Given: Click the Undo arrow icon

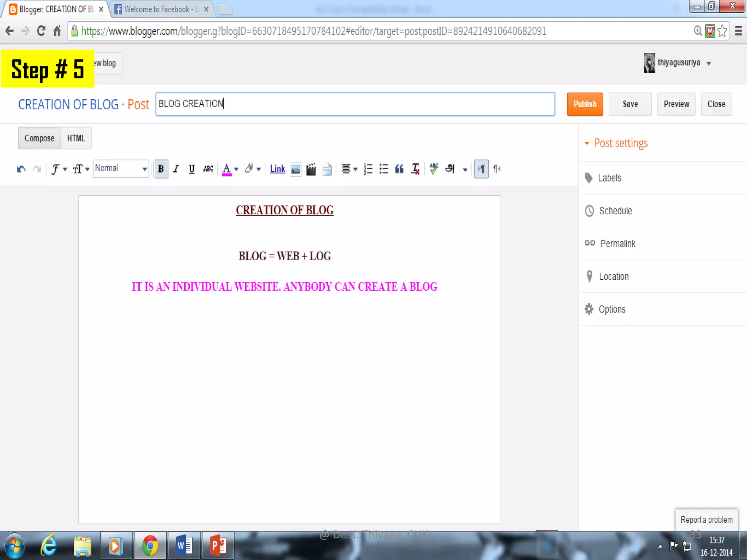Looking at the screenshot, I should (21, 169).
